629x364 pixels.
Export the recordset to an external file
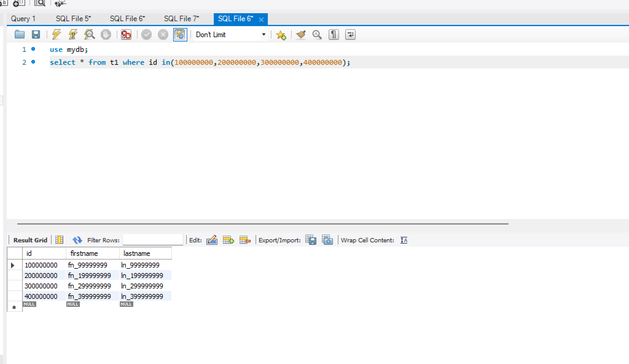tap(311, 240)
